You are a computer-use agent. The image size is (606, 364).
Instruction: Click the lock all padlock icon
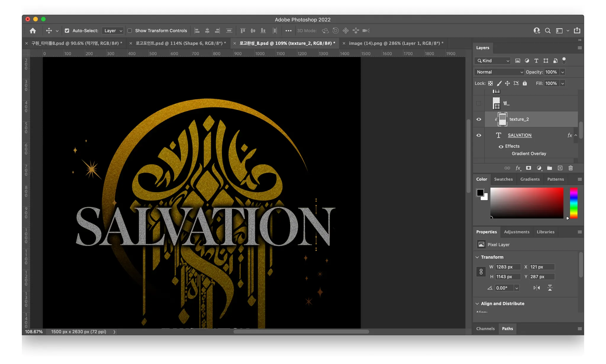[525, 83]
